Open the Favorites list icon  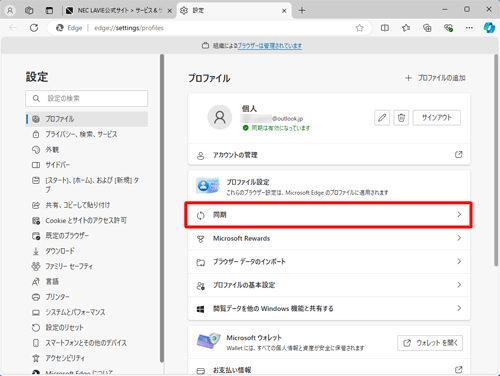pos(406,28)
